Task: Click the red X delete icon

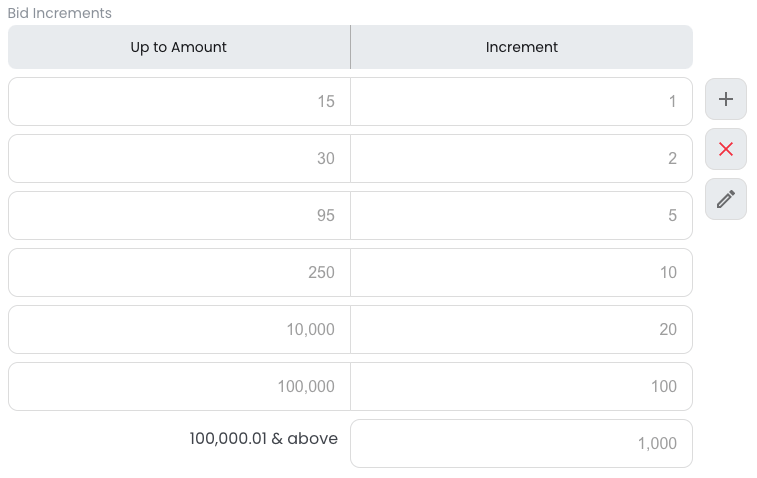Action: (x=726, y=149)
